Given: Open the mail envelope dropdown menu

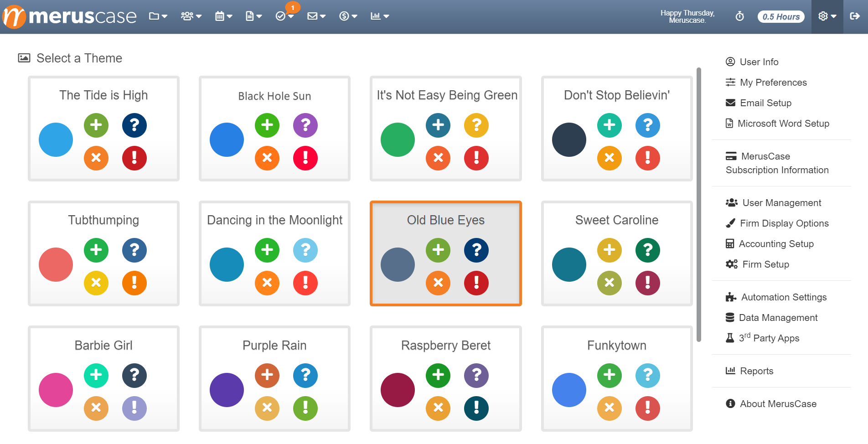Looking at the screenshot, I should pos(316,16).
